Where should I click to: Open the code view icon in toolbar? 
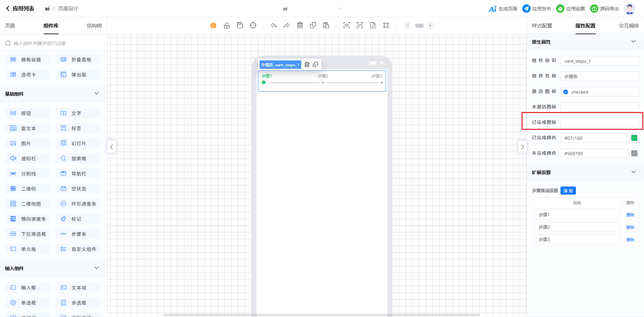tap(360, 25)
